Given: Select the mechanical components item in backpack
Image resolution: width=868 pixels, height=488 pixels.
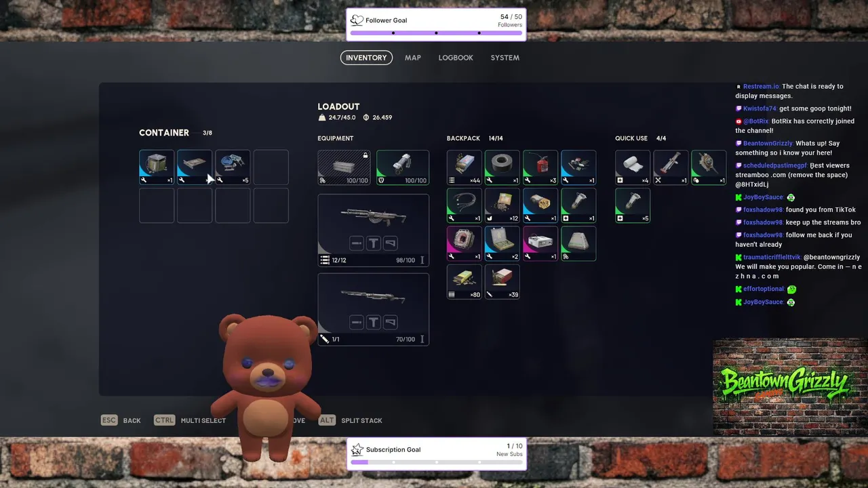Looking at the screenshot, I should click(578, 167).
